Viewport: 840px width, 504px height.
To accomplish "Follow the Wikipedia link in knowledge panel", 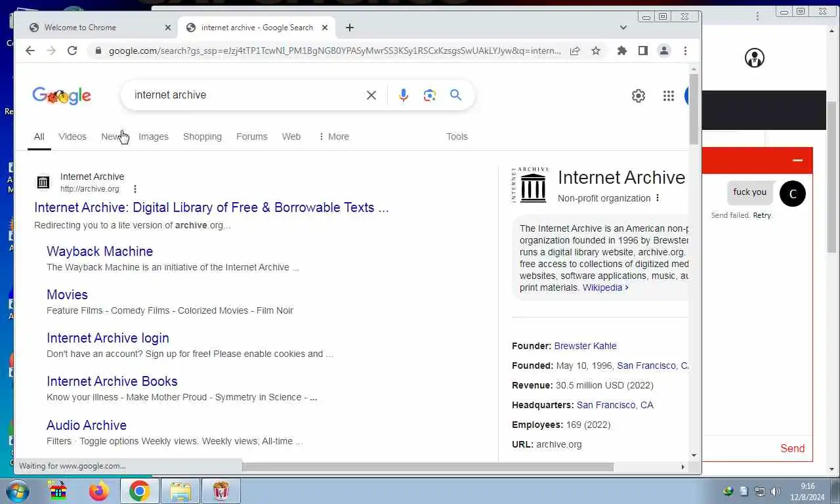I will (605, 287).
